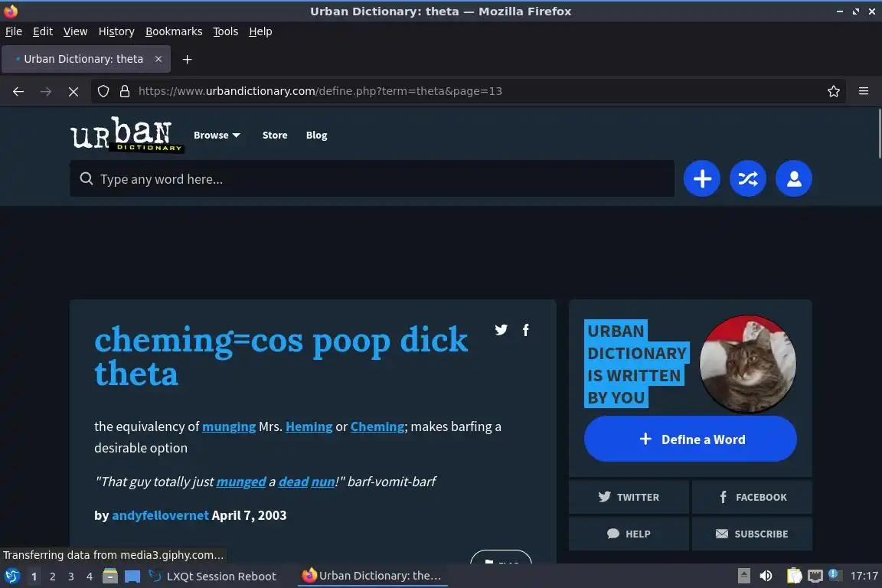Open the Bookmarks menu
This screenshot has width=882, height=588.
click(x=174, y=31)
